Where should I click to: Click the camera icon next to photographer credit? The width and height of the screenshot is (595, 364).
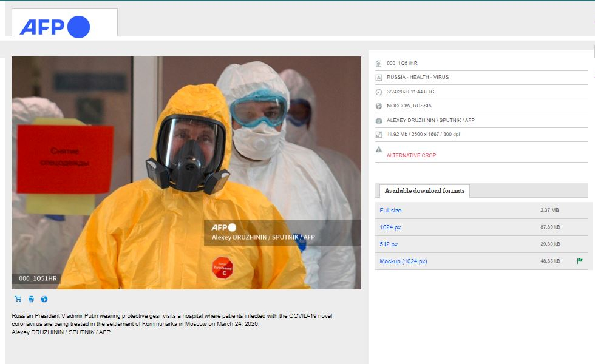pos(379,120)
